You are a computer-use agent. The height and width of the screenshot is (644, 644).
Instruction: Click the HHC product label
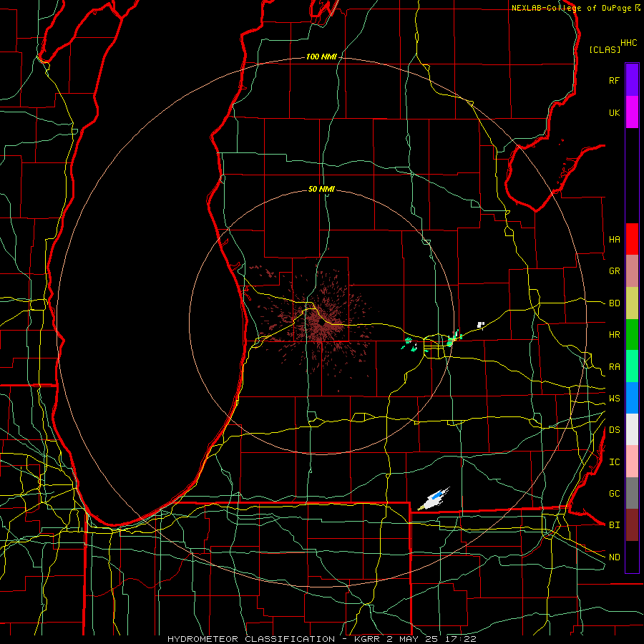(628, 43)
